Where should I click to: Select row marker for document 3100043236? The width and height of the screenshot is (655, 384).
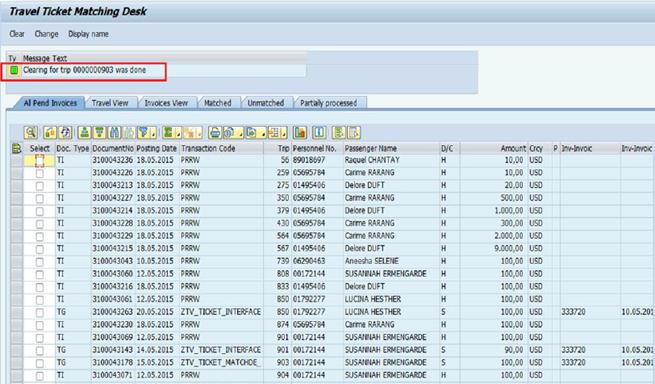click(x=17, y=160)
